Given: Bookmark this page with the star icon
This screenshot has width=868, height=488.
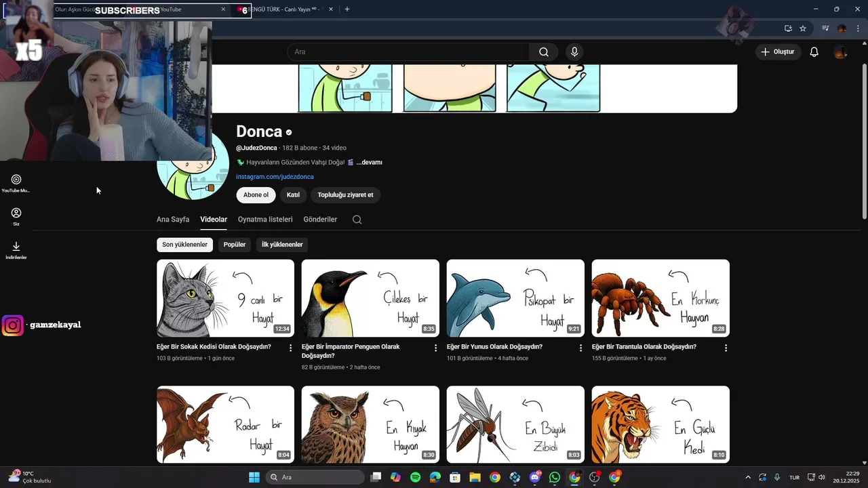Looking at the screenshot, I should click(x=803, y=28).
